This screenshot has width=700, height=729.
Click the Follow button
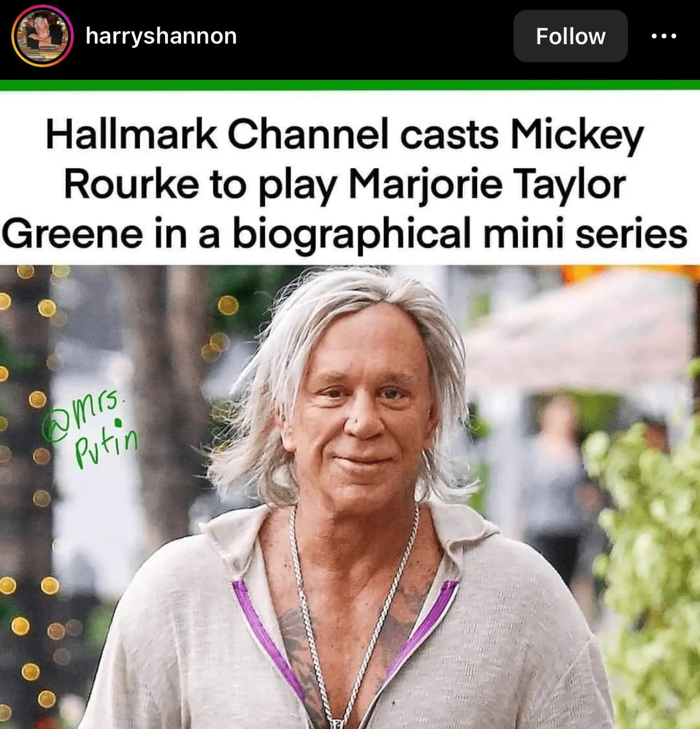(x=570, y=37)
